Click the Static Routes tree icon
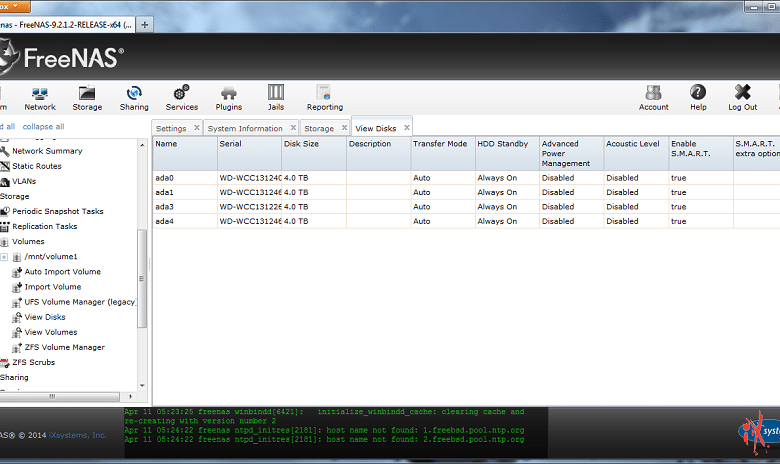The height and width of the screenshot is (464, 780). [5, 166]
